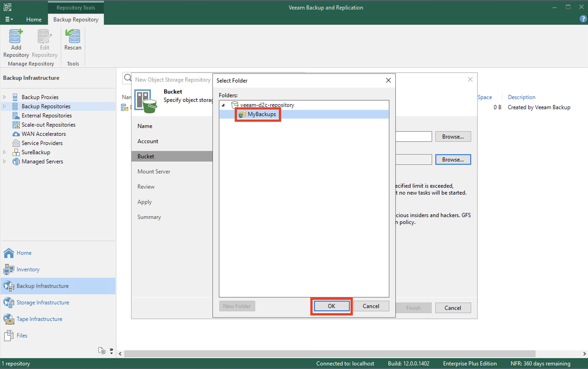Click the navigation pane options gear icon

click(x=102, y=351)
